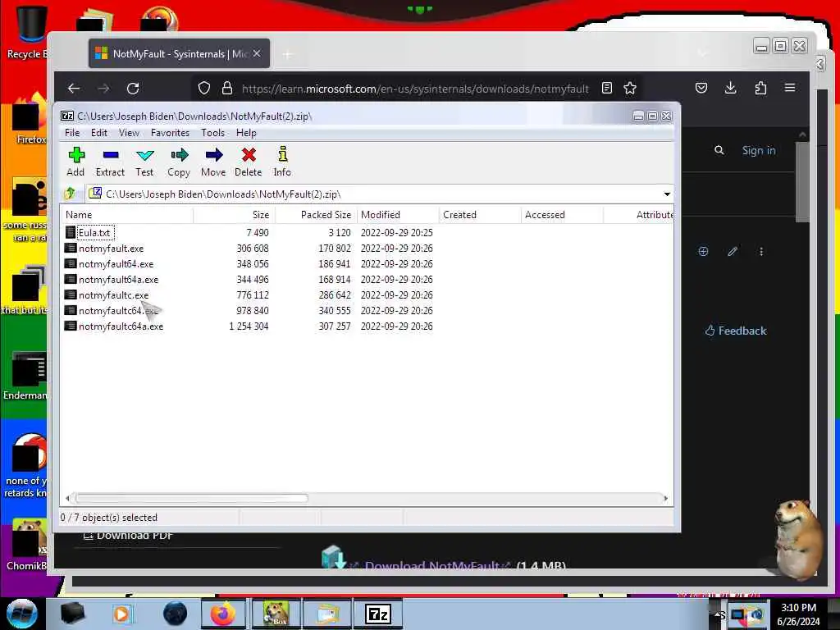
Task: Select notmyfaultc.exe in the list
Action: (x=113, y=295)
